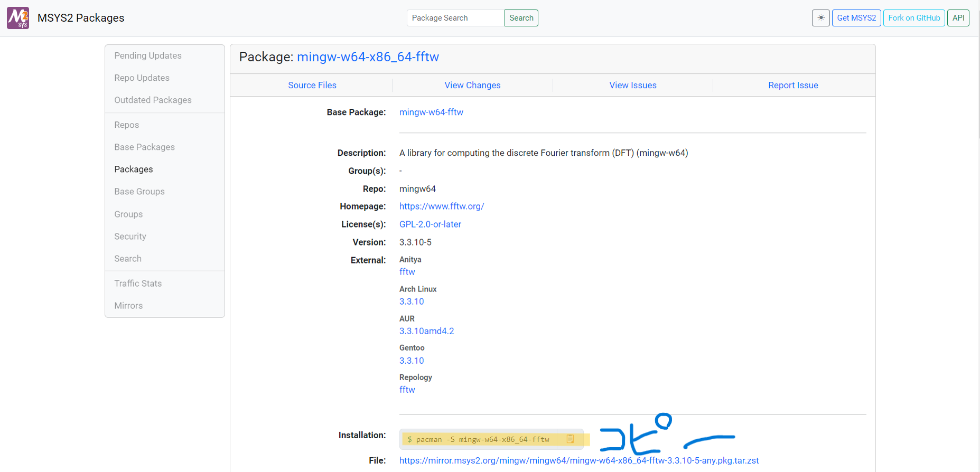Open Base Packages in sidebar
980x472 pixels.
[x=145, y=147]
